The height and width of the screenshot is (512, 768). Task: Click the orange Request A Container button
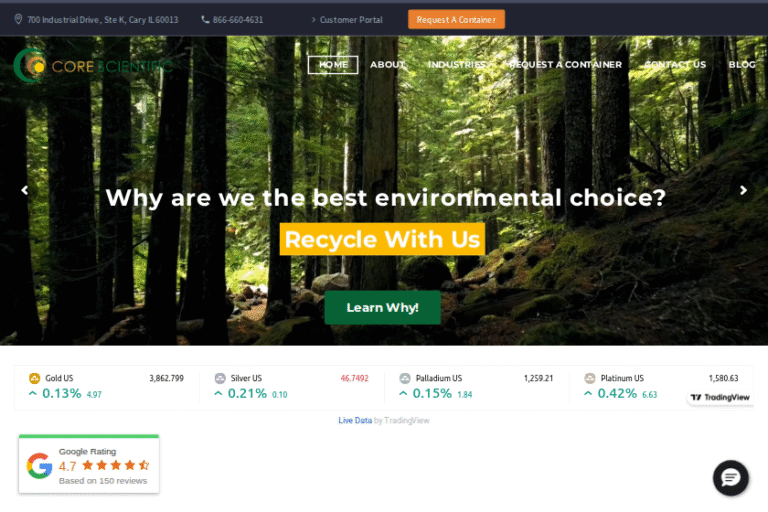coord(456,20)
